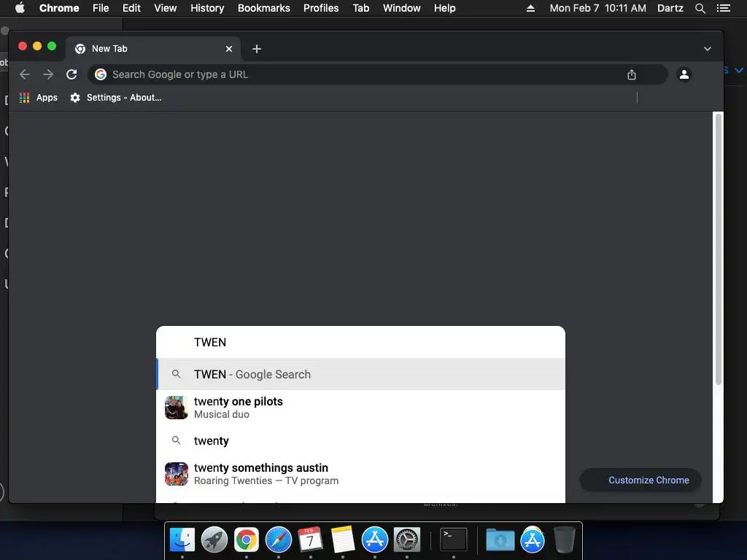Select the New Tab tab
Viewport: 747px width, 560px height.
[152, 49]
